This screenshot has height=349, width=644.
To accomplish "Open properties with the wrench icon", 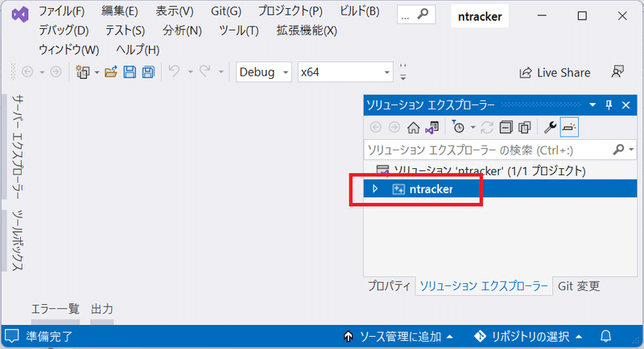I will [x=550, y=128].
